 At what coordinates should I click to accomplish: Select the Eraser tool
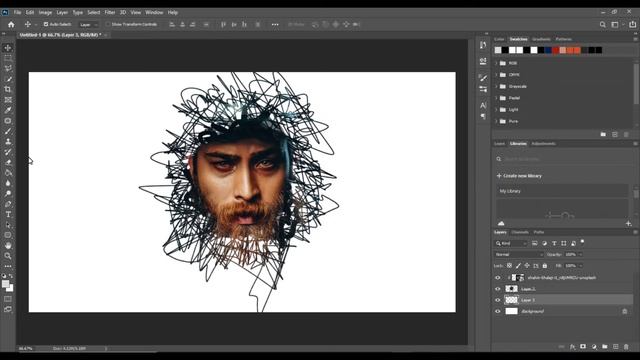click(x=8, y=162)
